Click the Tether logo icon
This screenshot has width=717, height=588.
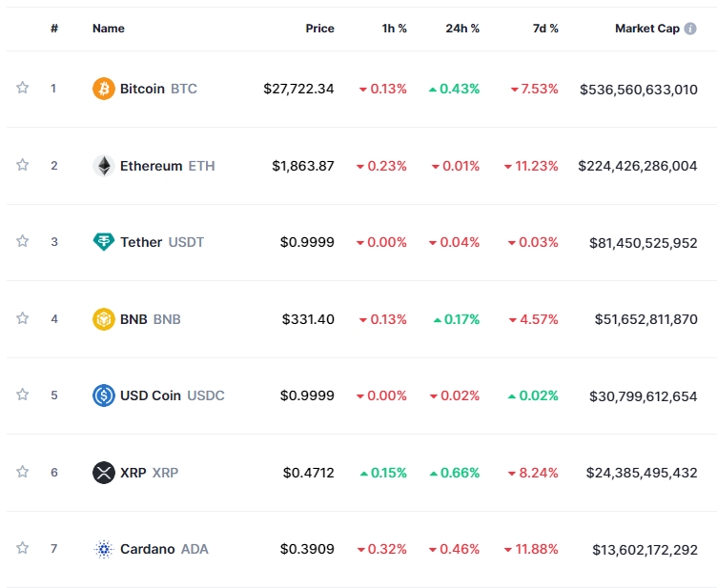(x=103, y=242)
